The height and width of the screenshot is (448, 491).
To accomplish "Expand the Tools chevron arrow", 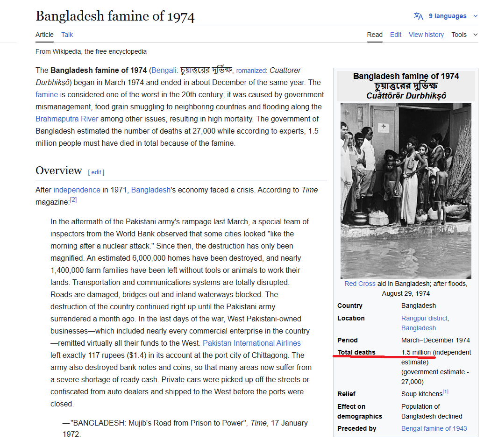I will pyautogui.click(x=475, y=35).
